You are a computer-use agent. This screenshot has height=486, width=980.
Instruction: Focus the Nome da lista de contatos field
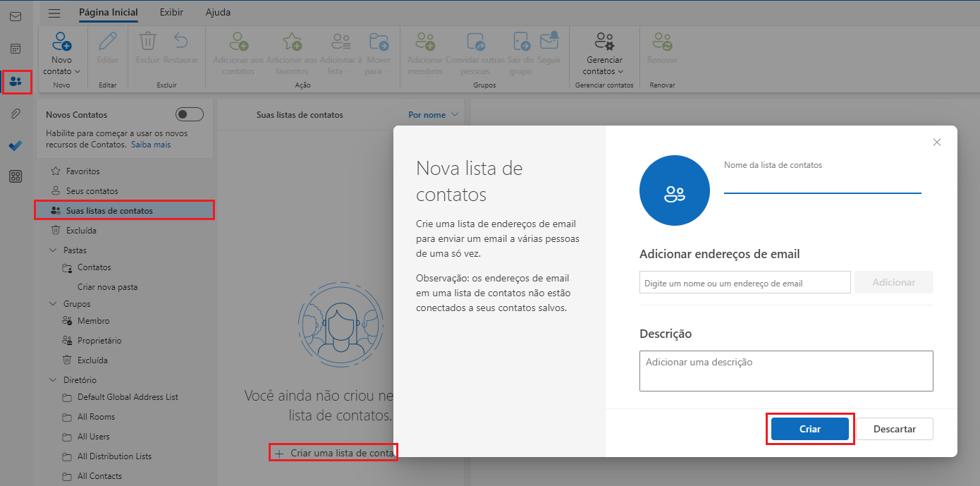click(823, 182)
